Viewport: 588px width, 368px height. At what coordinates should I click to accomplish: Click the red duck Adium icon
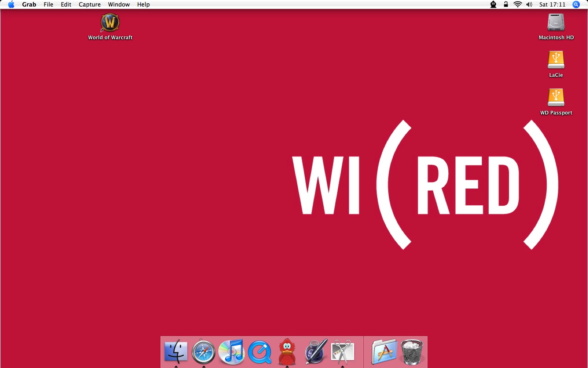coord(287,352)
